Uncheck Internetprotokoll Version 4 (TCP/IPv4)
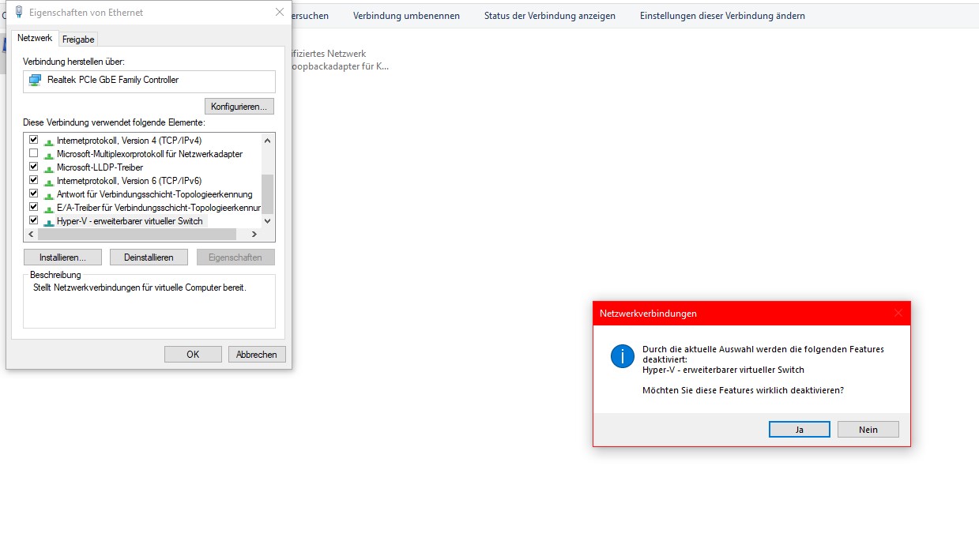979x560 pixels. pyautogui.click(x=33, y=140)
